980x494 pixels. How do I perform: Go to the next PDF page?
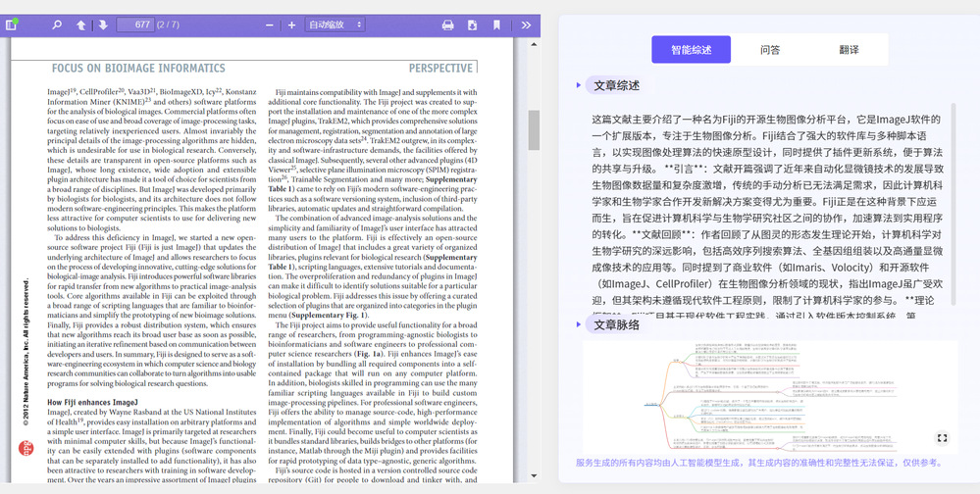pos(102,25)
